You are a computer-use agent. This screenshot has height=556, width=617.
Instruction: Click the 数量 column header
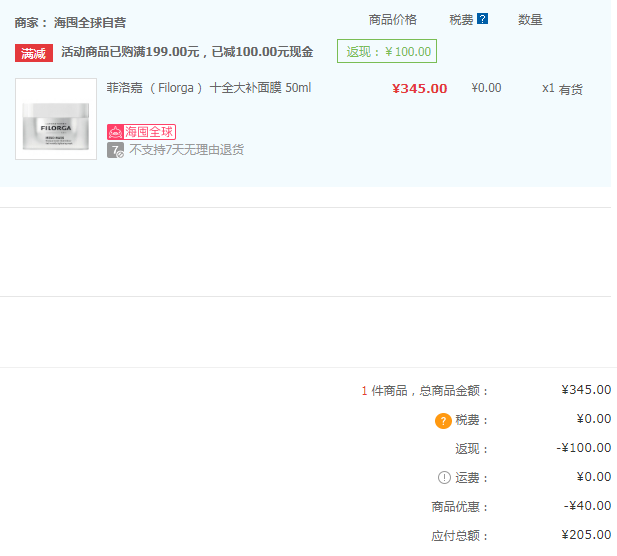pos(530,19)
